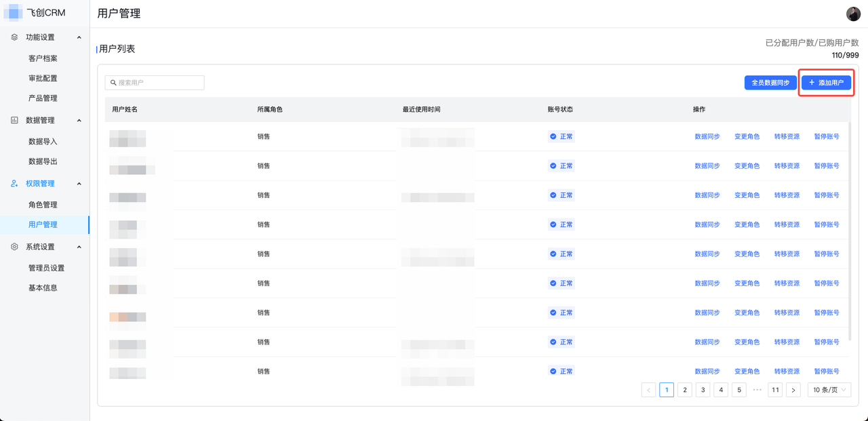The width and height of the screenshot is (868, 421).
Task: Click 数据同步 on the first user row
Action: point(707,136)
